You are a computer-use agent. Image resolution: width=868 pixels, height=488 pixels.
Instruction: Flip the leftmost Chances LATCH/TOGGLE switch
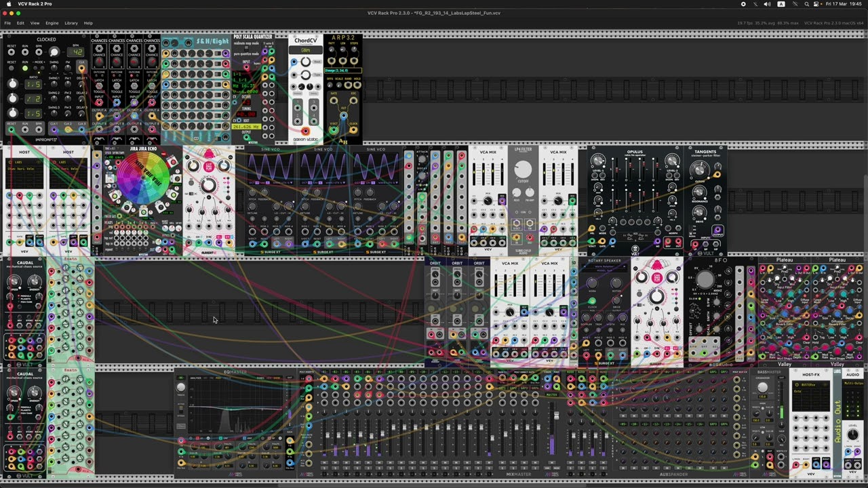click(x=99, y=86)
